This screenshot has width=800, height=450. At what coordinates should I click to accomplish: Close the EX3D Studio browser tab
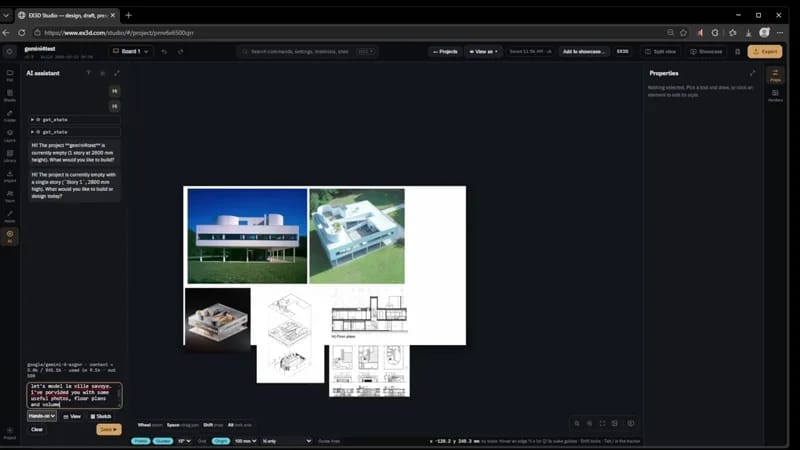tap(113, 15)
